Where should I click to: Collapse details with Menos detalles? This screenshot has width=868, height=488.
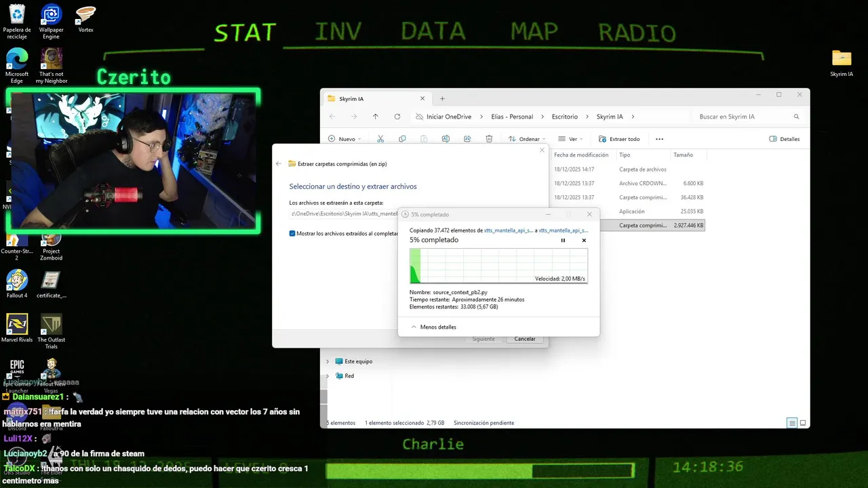pyautogui.click(x=433, y=327)
